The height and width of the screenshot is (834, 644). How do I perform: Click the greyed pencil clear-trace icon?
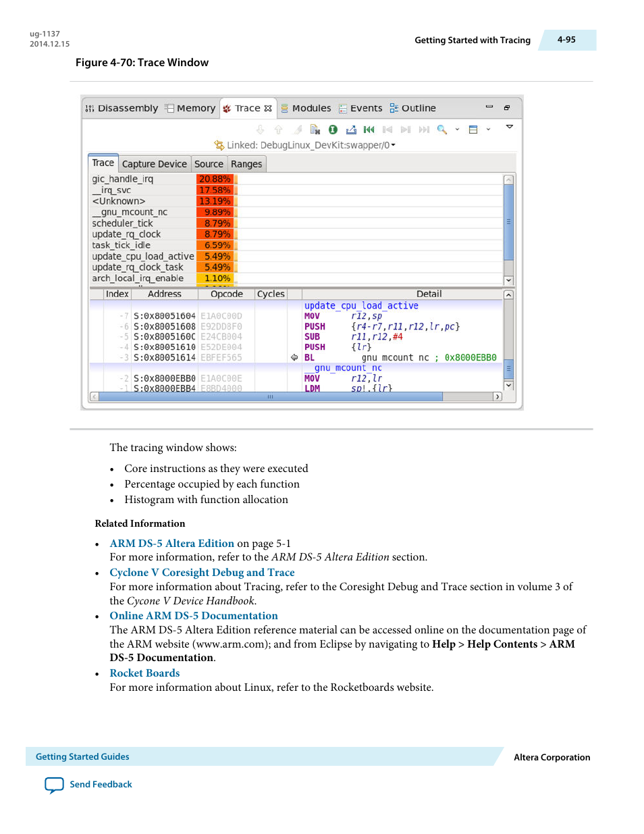point(297,130)
